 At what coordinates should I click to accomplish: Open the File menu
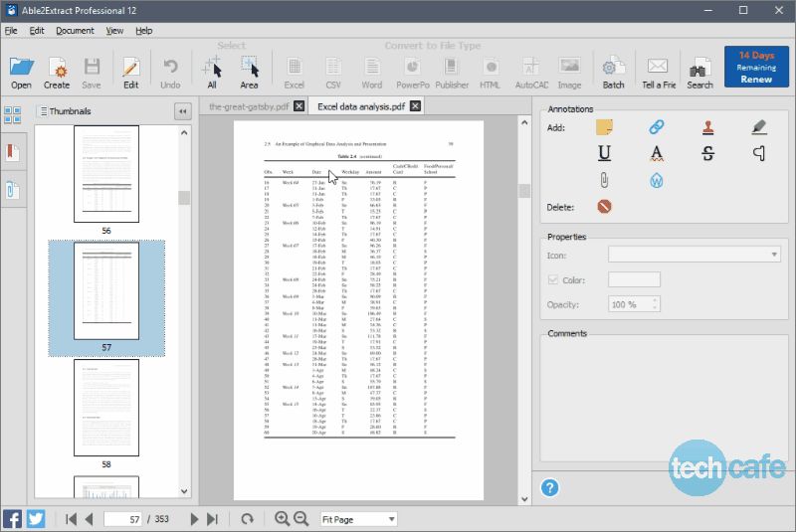tap(11, 31)
